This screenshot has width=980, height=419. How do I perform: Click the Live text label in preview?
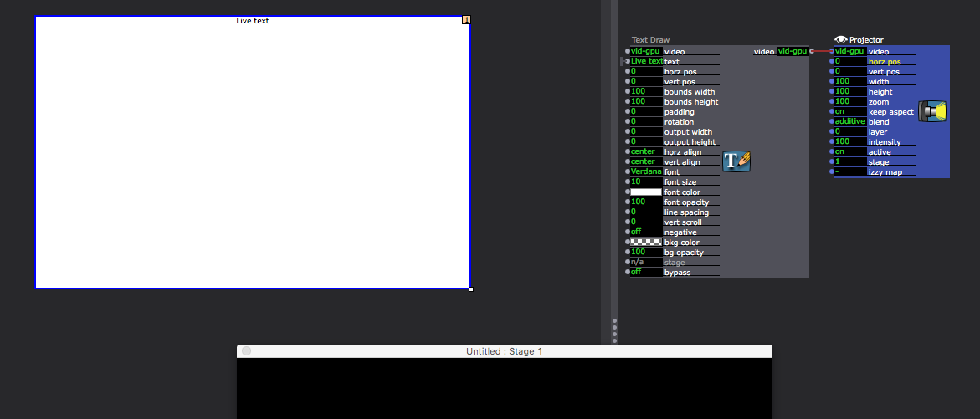point(252,20)
